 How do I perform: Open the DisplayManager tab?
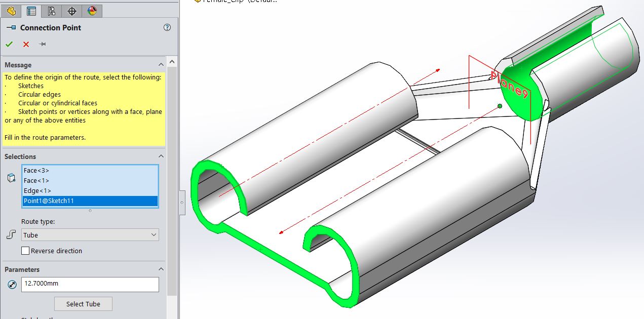(x=92, y=11)
